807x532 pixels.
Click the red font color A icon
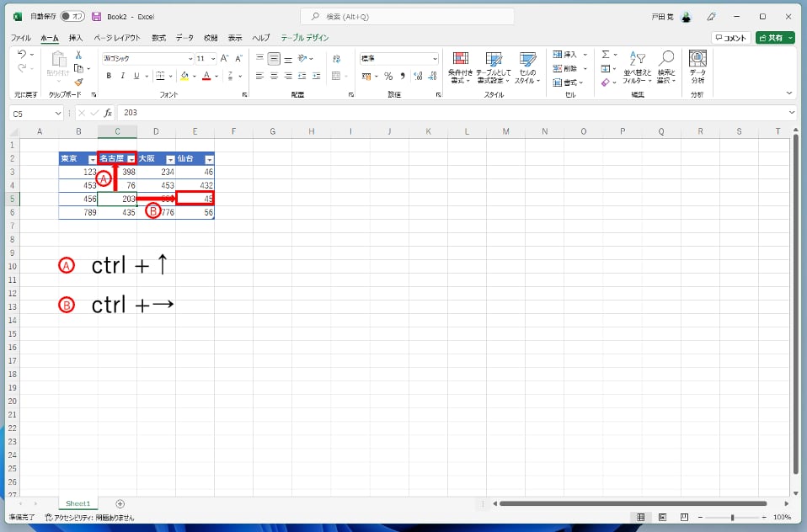coord(206,76)
